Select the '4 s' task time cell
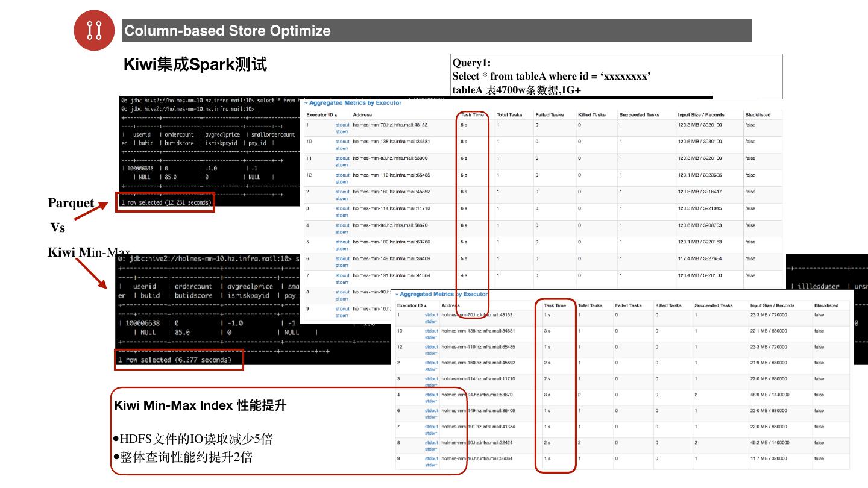Screen dimensions: 868x488 click(x=464, y=275)
